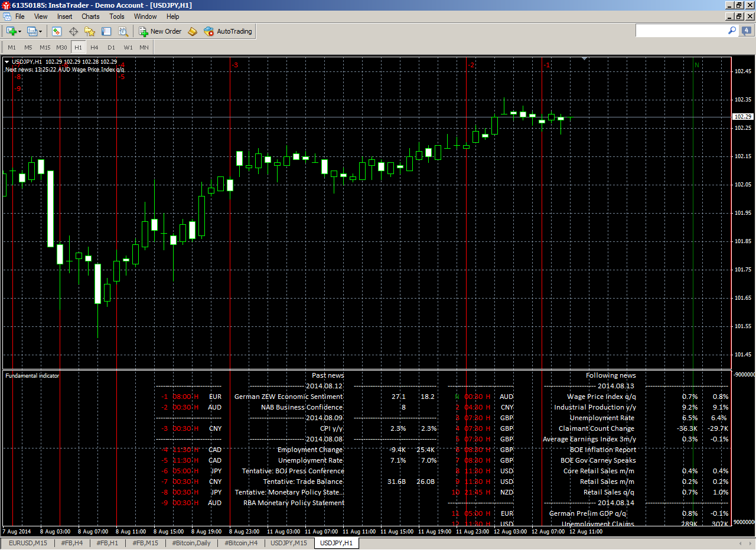Switch timeframe to MN
The width and height of the screenshot is (756, 550).
click(x=144, y=47)
